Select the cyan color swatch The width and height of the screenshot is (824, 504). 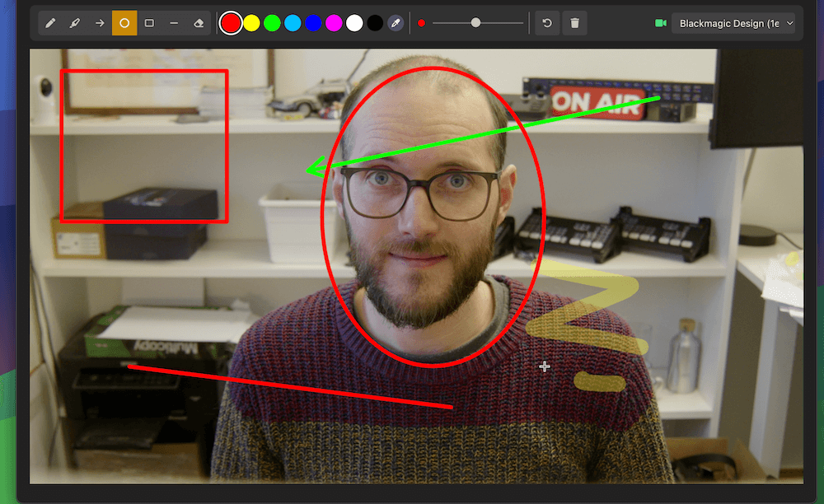[292, 22]
